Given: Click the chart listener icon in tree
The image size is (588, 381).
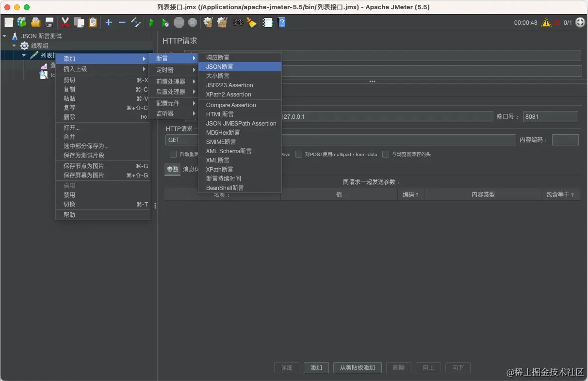Looking at the screenshot, I should (x=44, y=65).
